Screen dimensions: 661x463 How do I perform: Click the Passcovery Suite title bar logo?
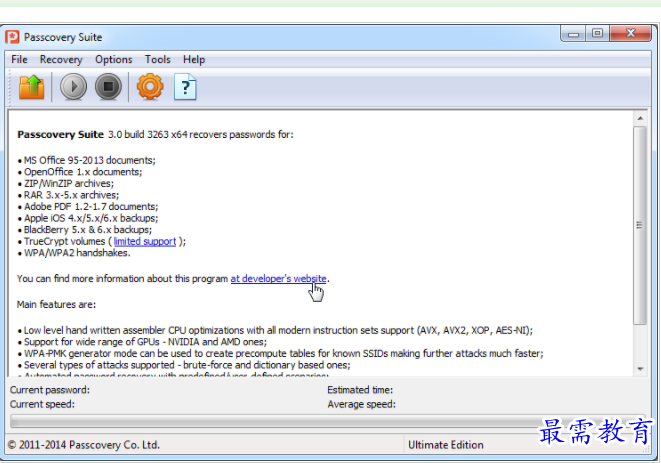pyautogui.click(x=12, y=37)
